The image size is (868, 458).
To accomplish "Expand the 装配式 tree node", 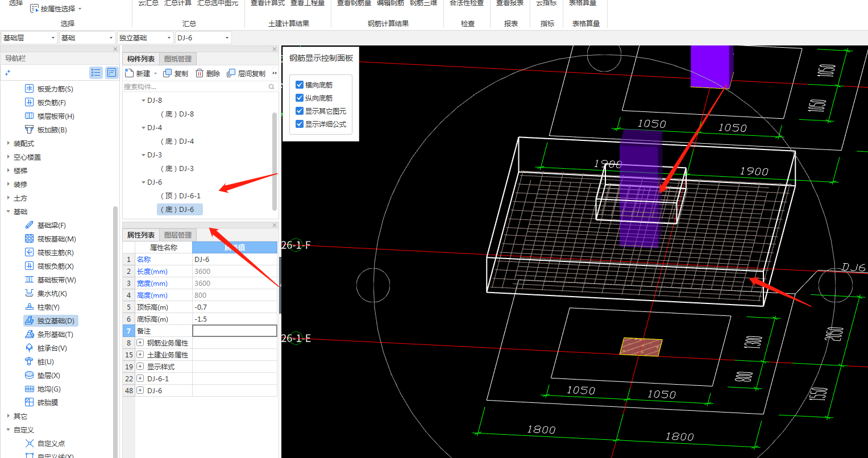I will 8,144.
